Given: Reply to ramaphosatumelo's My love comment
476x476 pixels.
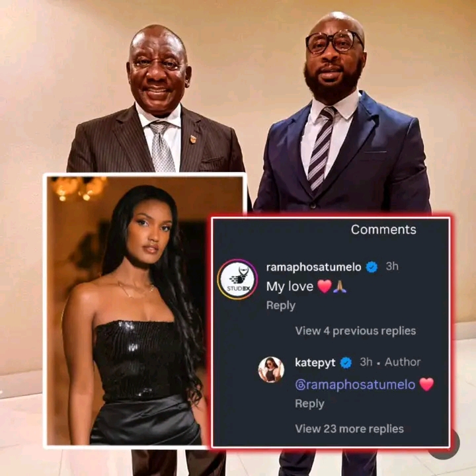Looking at the screenshot, I should click(281, 305).
